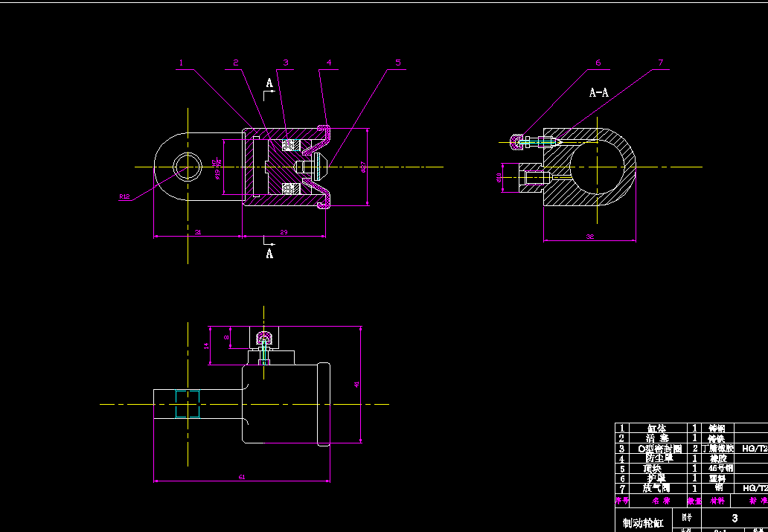The height and width of the screenshot is (532, 768).
Task: Click the 材料 column header
Action: [716, 501]
